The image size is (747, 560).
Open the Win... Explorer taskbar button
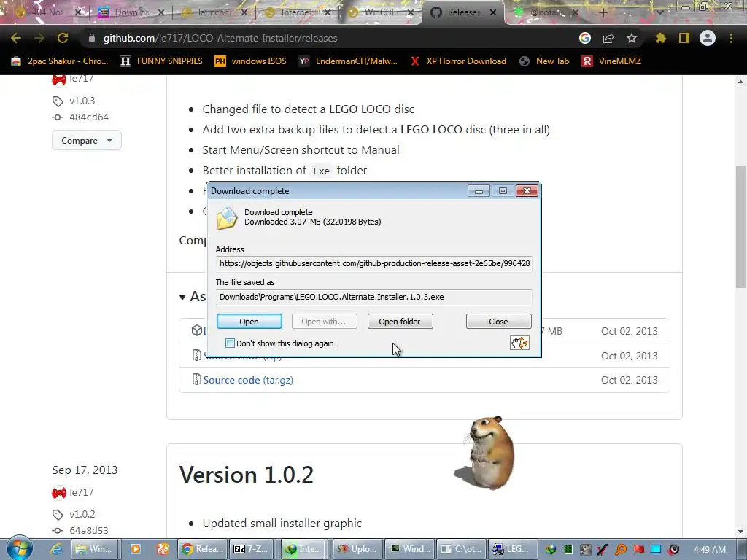tap(96, 549)
